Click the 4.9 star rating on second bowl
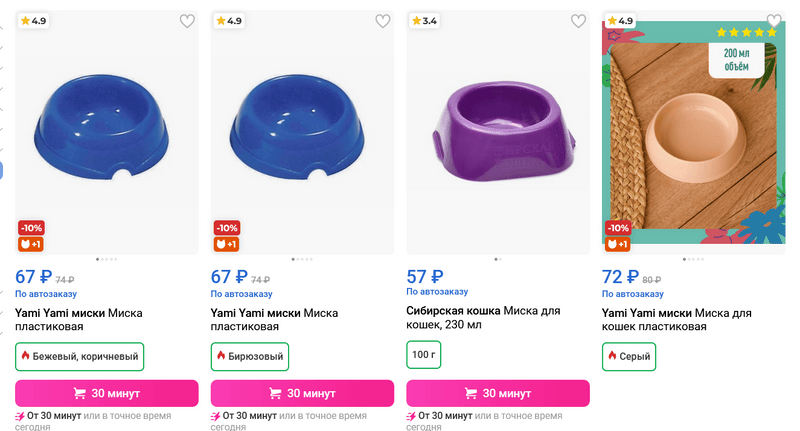 (x=229, y=21)
